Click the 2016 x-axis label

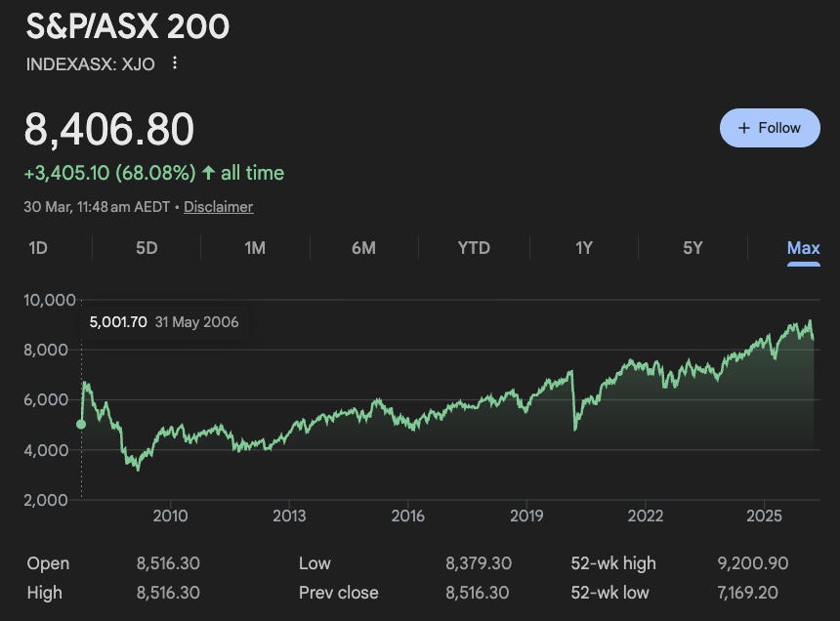click(407, 516)
